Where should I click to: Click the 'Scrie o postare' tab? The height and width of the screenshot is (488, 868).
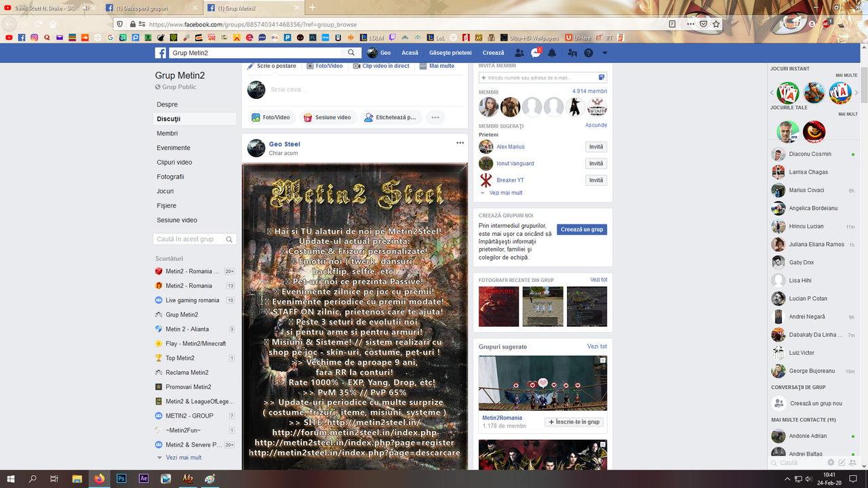coord(272,66)
